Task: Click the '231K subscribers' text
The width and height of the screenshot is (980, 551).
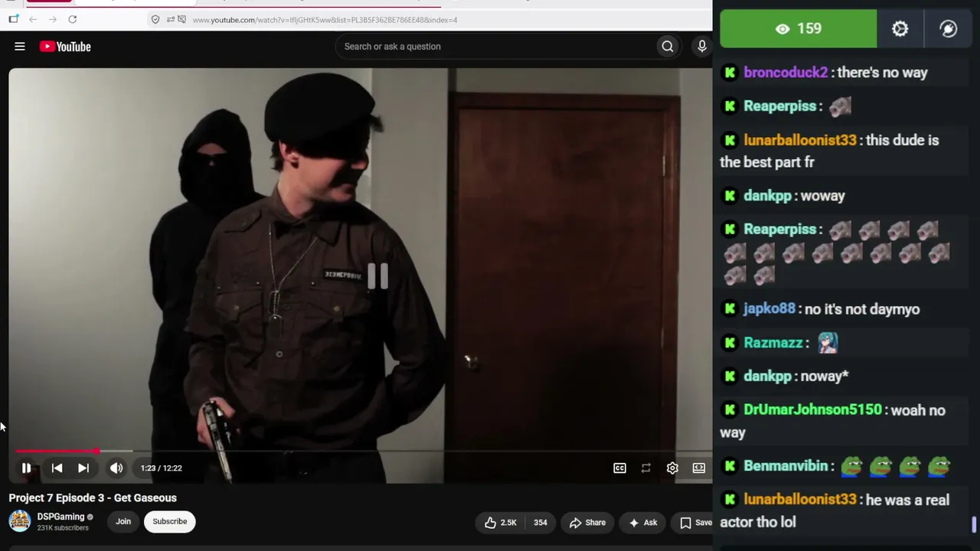Action: coord(63,528)
